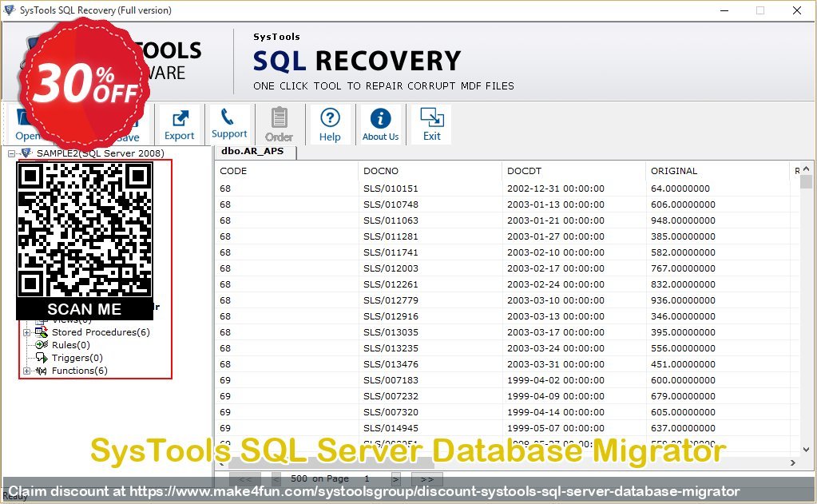Select ORIGINAL value 64.00000000
Screen dimensions: 817x504
pos(680,189)
